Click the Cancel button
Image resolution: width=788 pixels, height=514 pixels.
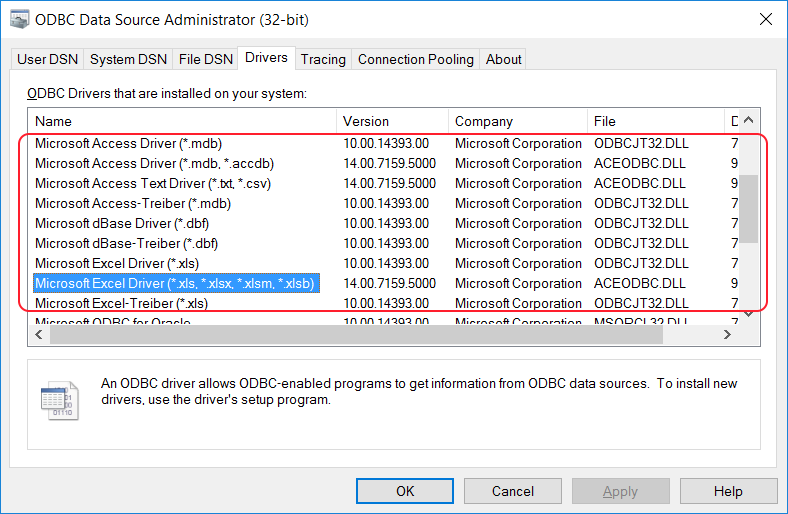coord(513,491)
